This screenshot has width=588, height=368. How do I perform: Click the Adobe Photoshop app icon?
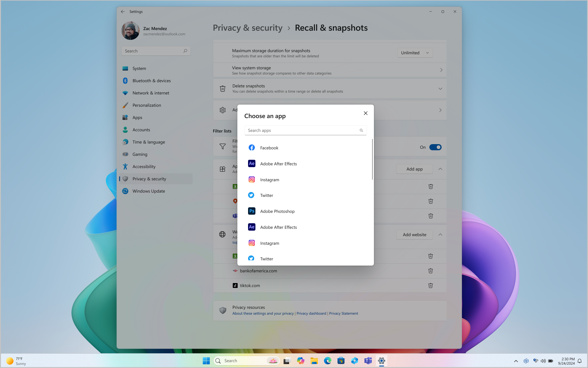click(x=251, y=211)
